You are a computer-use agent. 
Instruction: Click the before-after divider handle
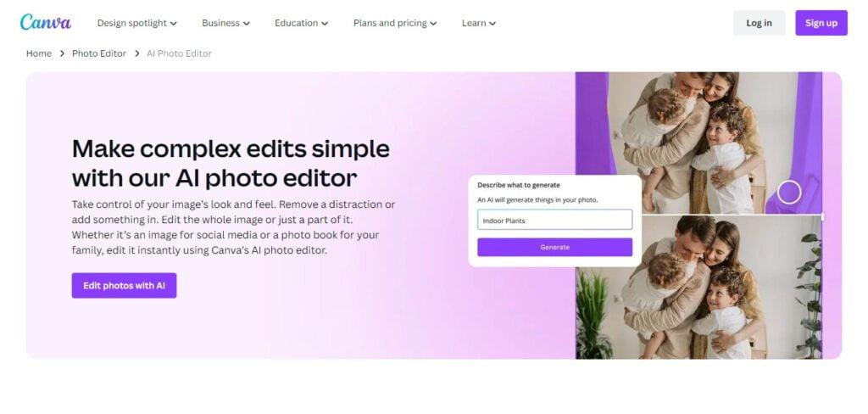coord(822,216)
